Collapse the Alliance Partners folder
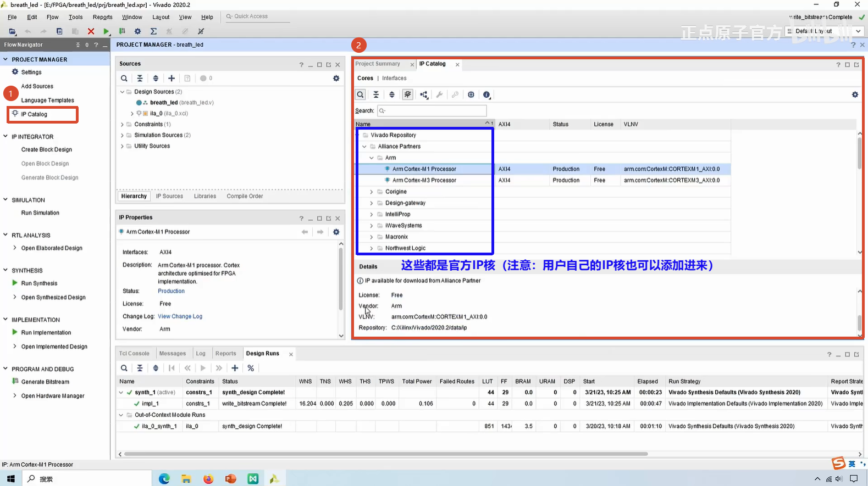This screenshot has width=868, height=486. (364, 147)
